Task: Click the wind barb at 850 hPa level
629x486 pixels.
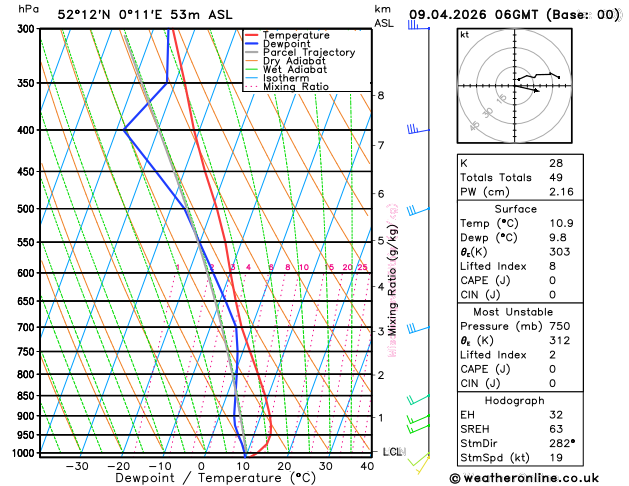Action: point(418,399)
